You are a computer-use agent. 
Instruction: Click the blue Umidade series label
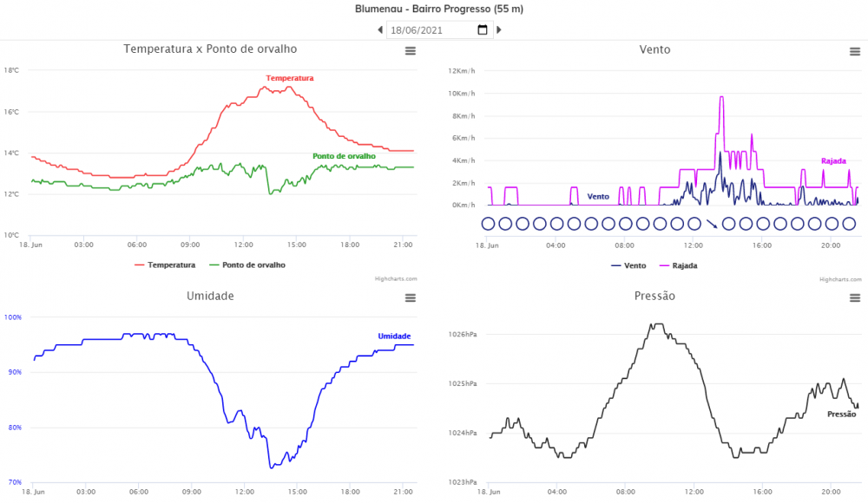click(394, 336)
